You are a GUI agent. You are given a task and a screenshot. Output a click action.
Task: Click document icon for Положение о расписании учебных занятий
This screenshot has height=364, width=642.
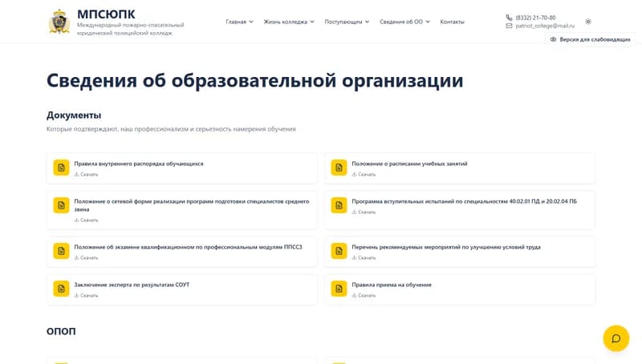click(x=339, y=168)
